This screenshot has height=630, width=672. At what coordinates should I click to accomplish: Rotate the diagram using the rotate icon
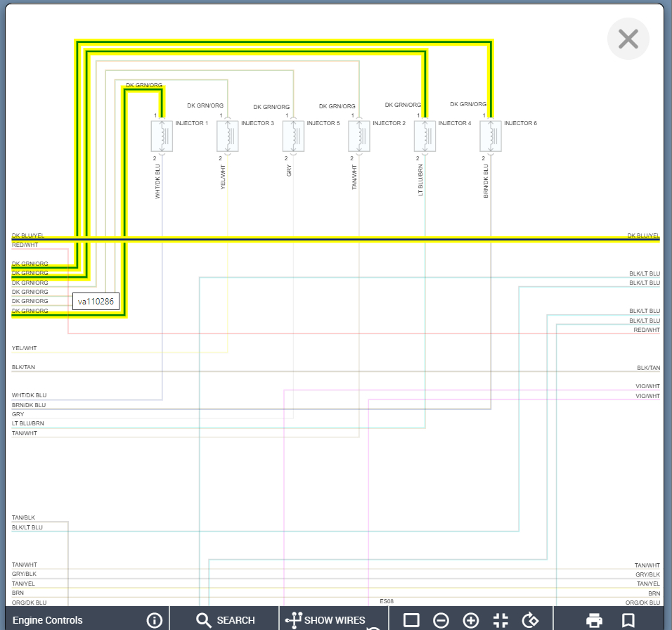(530, 620)
